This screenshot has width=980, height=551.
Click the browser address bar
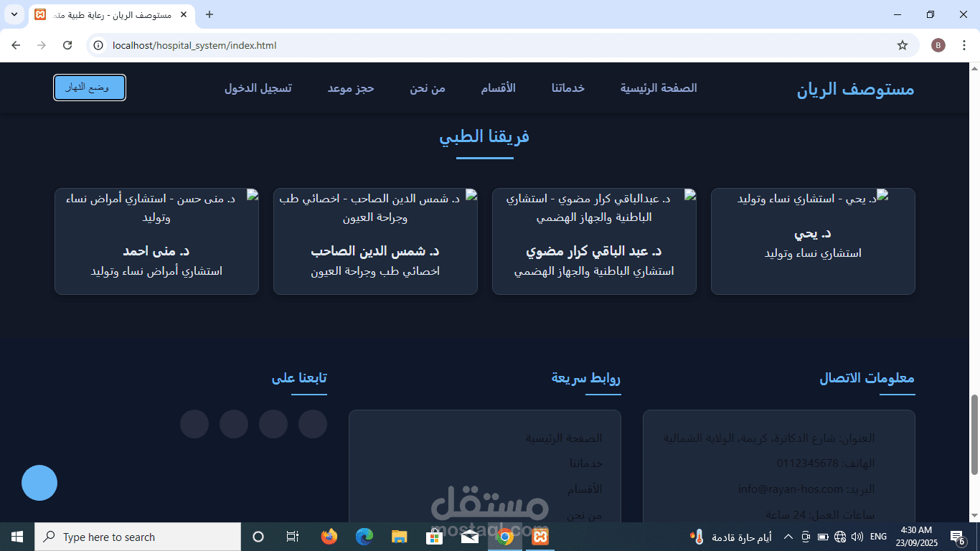502,45
